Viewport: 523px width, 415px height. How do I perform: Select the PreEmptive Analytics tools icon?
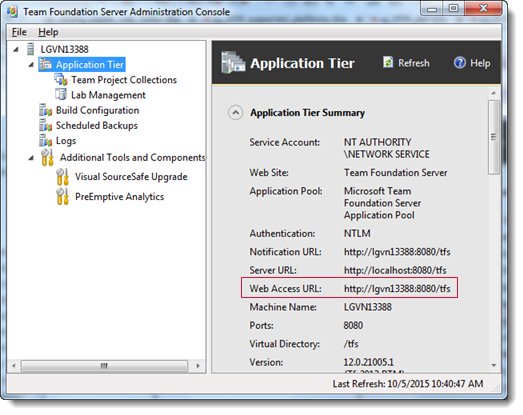62,196
